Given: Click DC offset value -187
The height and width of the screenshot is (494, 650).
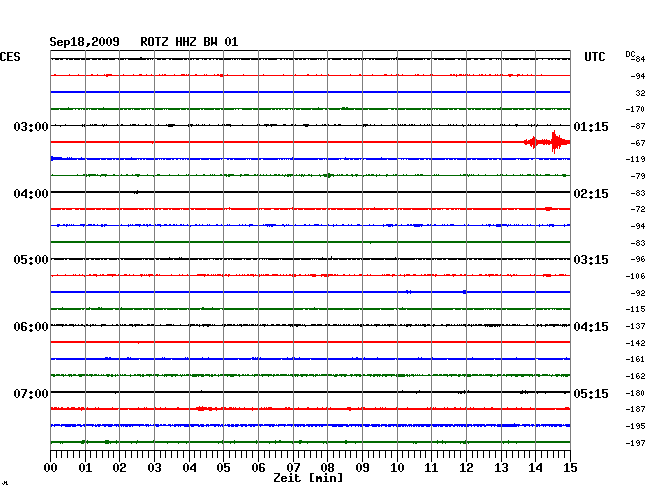Looking at the screenshot, I should [x=635, y=409].
